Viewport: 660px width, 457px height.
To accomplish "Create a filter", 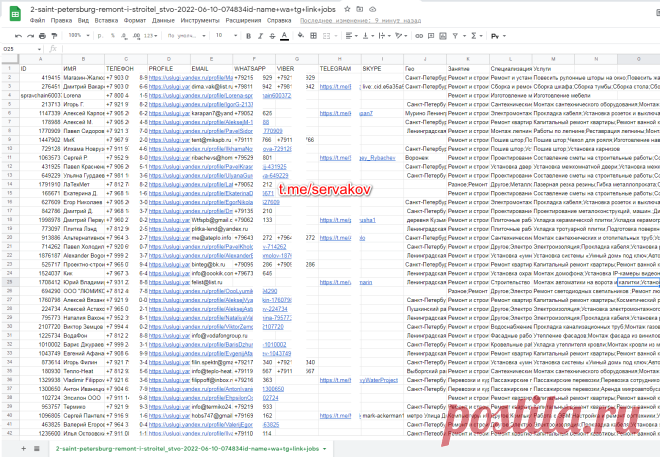I will pos(455,36).
